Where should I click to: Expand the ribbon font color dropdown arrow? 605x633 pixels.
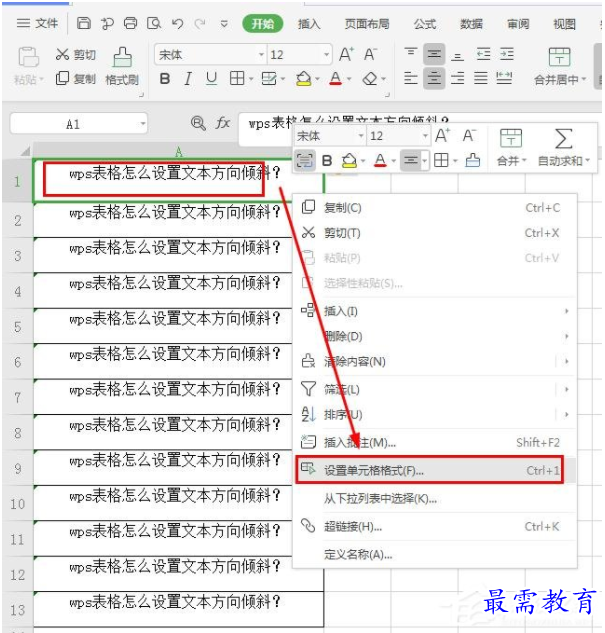point(349,79)
